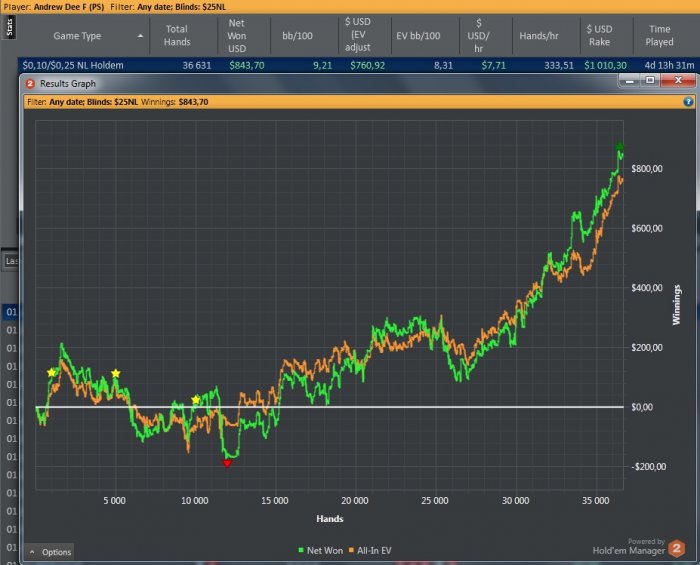Expand the Options panel
Viewport: 700px width, 565px height.
click(49, 552)
